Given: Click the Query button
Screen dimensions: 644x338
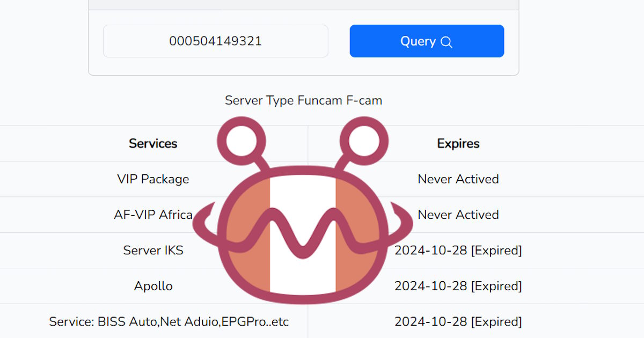Looking at the screenshot, I should pos(427,41).
